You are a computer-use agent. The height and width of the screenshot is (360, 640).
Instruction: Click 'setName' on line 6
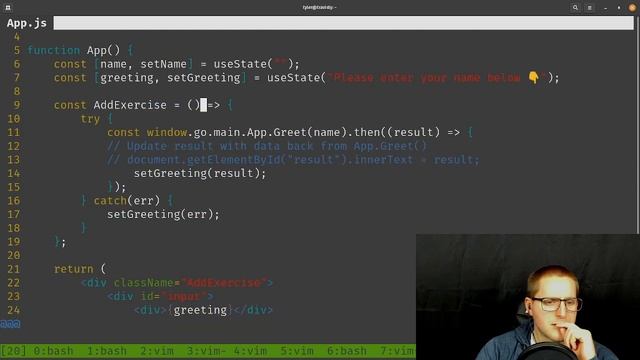click(x=163, y=64)
